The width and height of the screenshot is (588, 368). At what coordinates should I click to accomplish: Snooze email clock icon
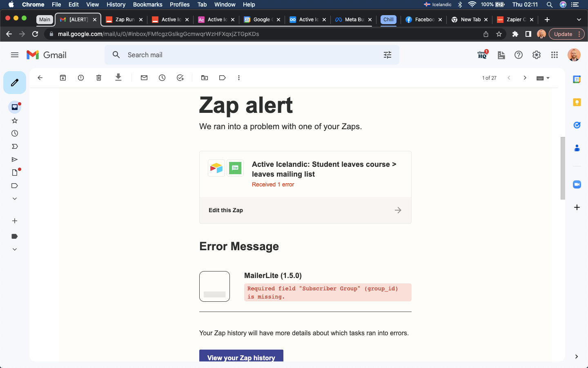pyautogui.click(x=162, y=78)
